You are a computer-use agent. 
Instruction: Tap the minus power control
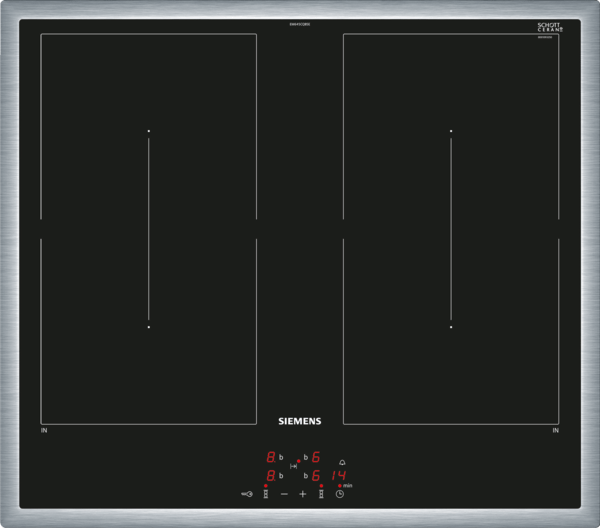284,494
